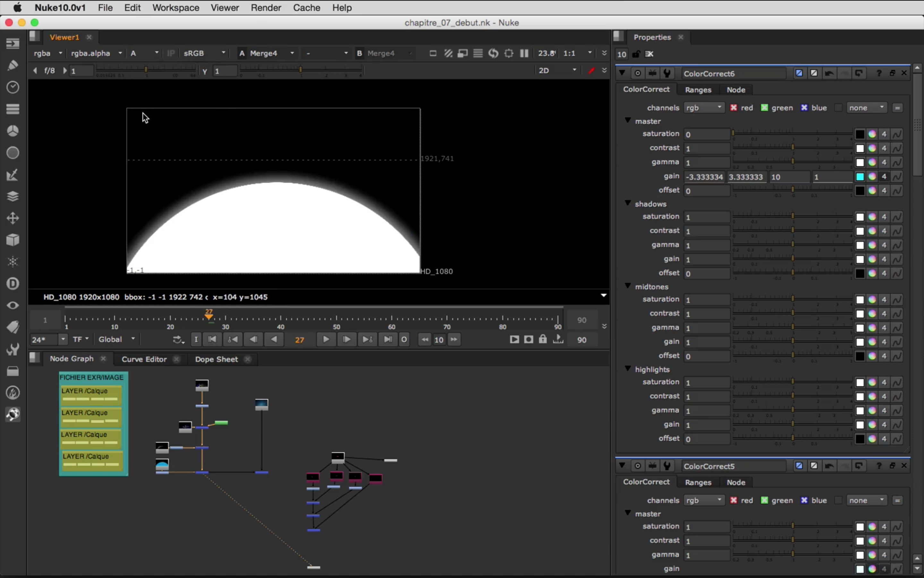Viewport: 924px width, 578px height.
Task: Collapse the midtones section
Action: (x=628, y=286)
